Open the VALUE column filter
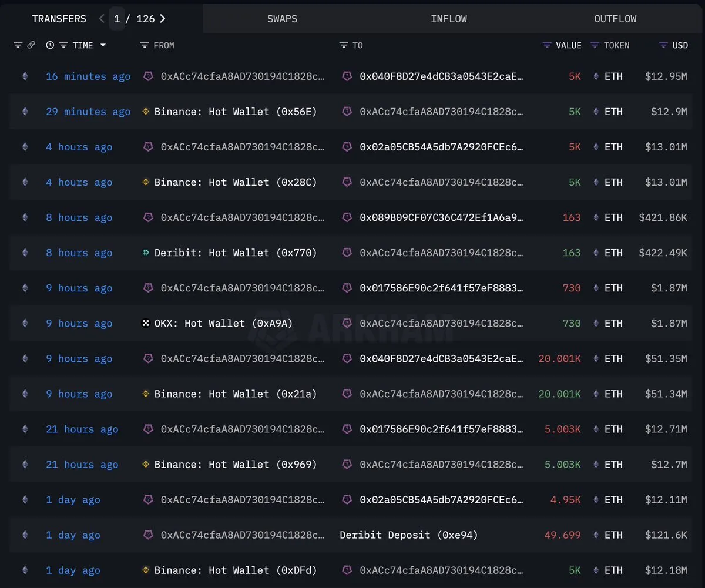The height and width of the screenshot is (588, 705). 547,45
